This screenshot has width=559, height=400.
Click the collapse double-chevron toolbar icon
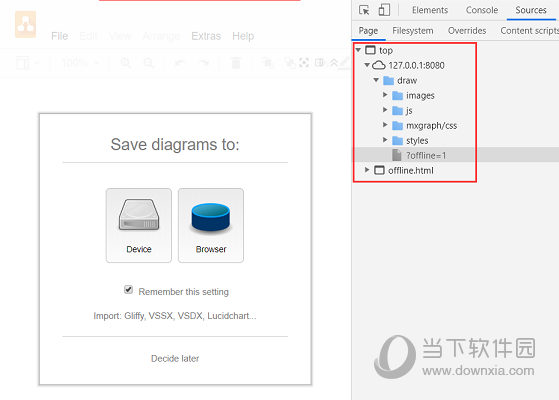[x=334, y=63]
